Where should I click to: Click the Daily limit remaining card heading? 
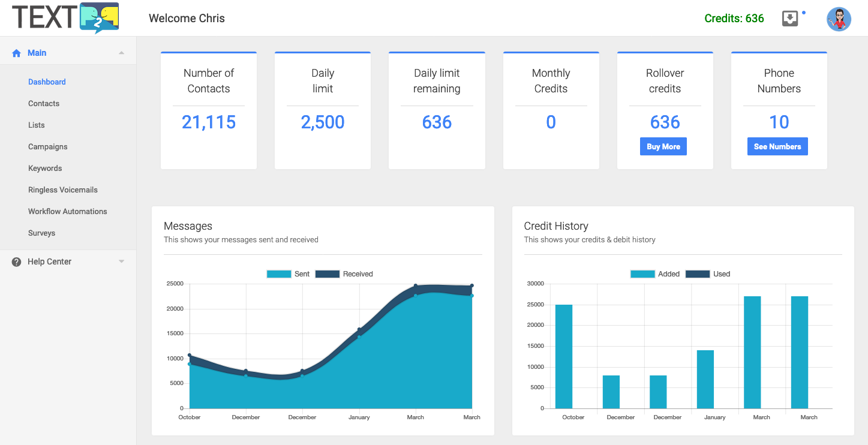pos(437,81)
